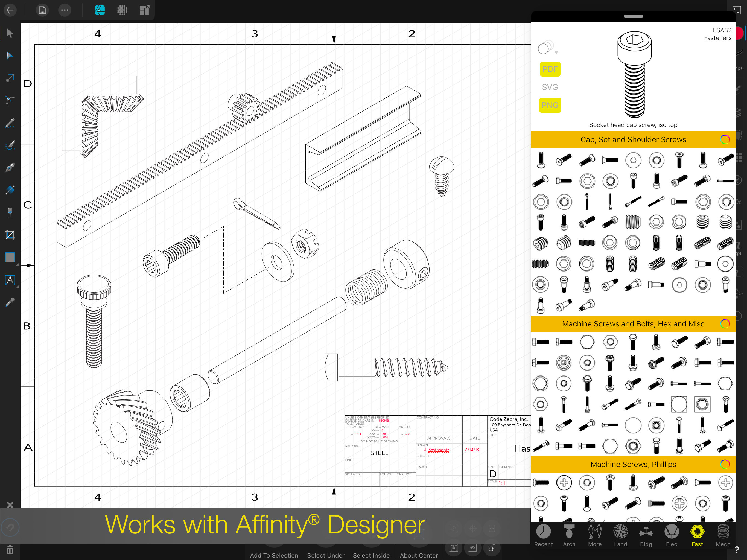Click the trash delete icon
Viewport: 747px width, 560px height.
tap(10, 550)
